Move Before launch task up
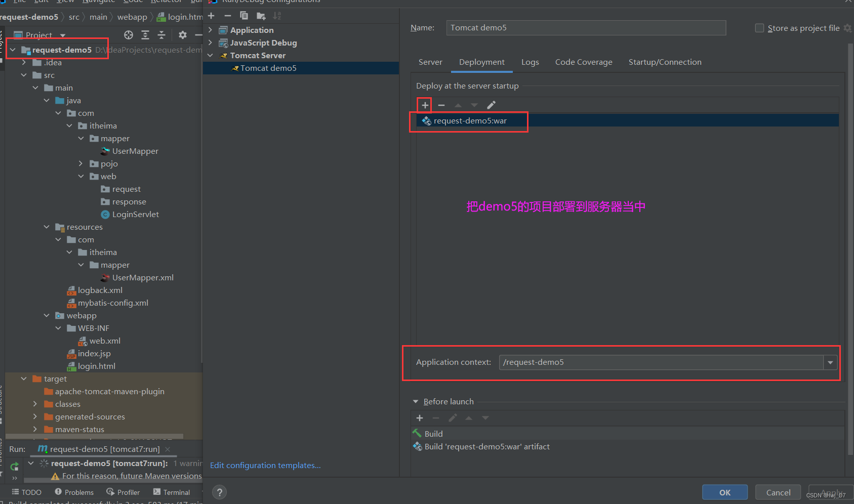854x504 pixels. 469,418
